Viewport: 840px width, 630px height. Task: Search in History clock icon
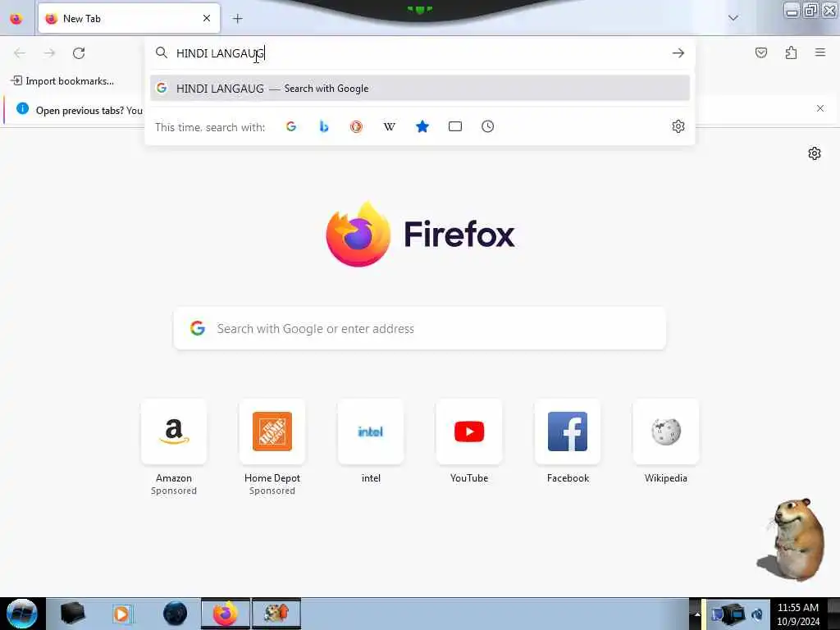pos(487,126)
